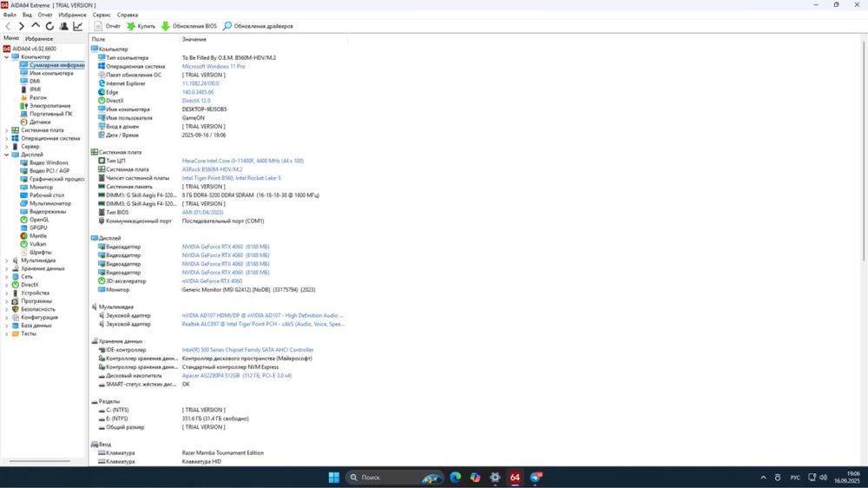Image resolution: width=868 pixels, height=488 pixels.
Task: Open the Вид menu
Action: tap(27, 15)
